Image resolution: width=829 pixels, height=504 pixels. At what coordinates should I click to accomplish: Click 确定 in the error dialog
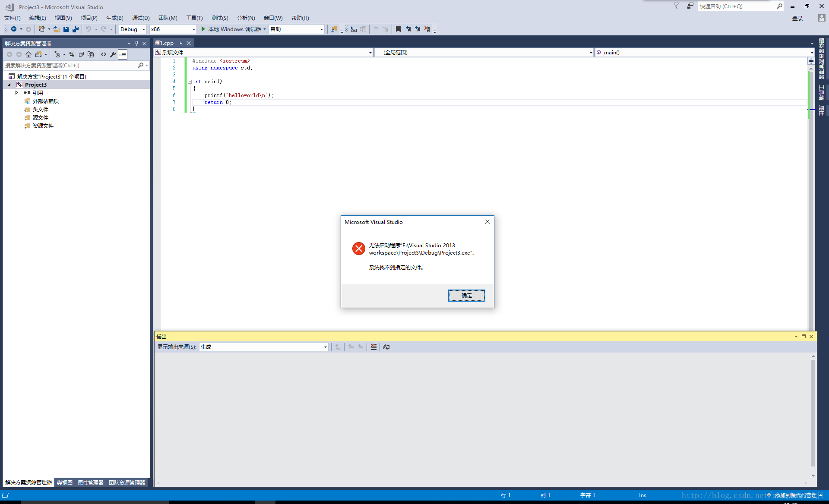466,296
